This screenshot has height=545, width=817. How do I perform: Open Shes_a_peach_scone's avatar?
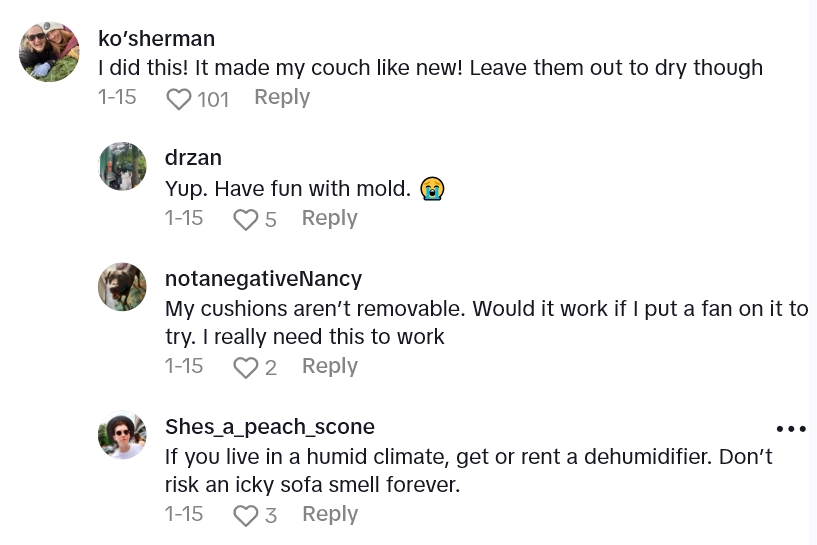coord(122,435)
